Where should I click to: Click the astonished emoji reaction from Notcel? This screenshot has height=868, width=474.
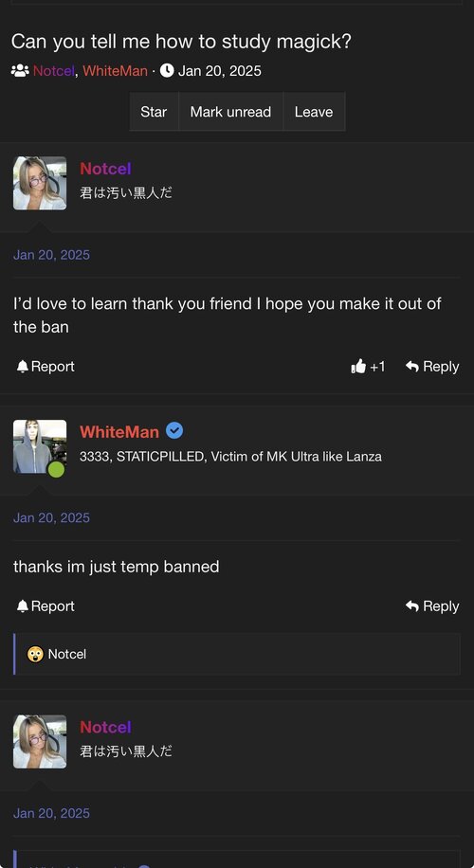[35, 654]
